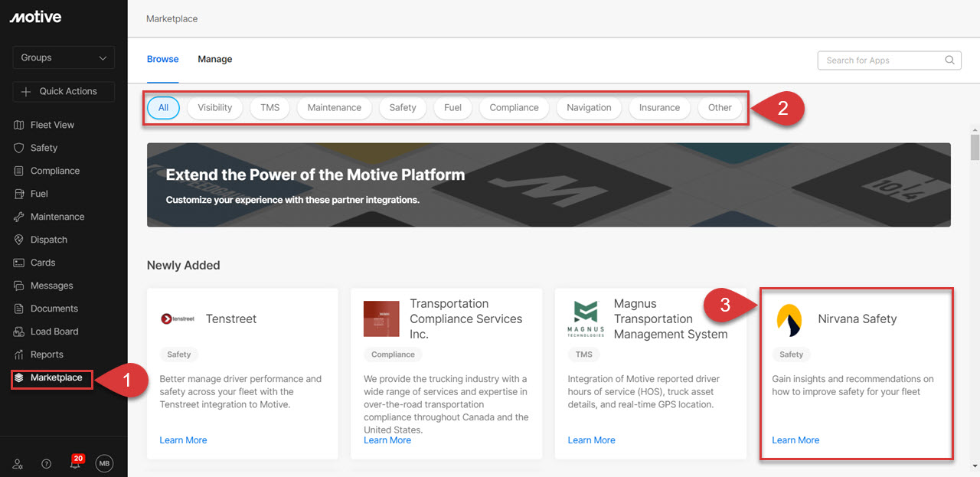Click the Maintenance wrench icon
The image size is (980, 477).
point(19,217)
